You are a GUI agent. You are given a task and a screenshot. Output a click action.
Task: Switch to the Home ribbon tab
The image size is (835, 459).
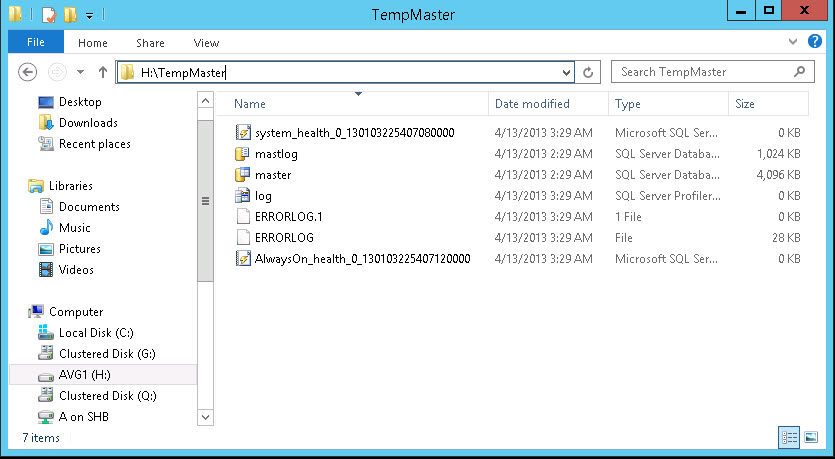click(x=93, y=43)
